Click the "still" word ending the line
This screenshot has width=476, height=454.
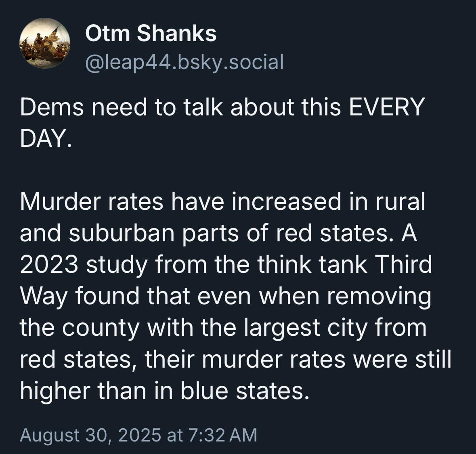[x=433, y=360]
